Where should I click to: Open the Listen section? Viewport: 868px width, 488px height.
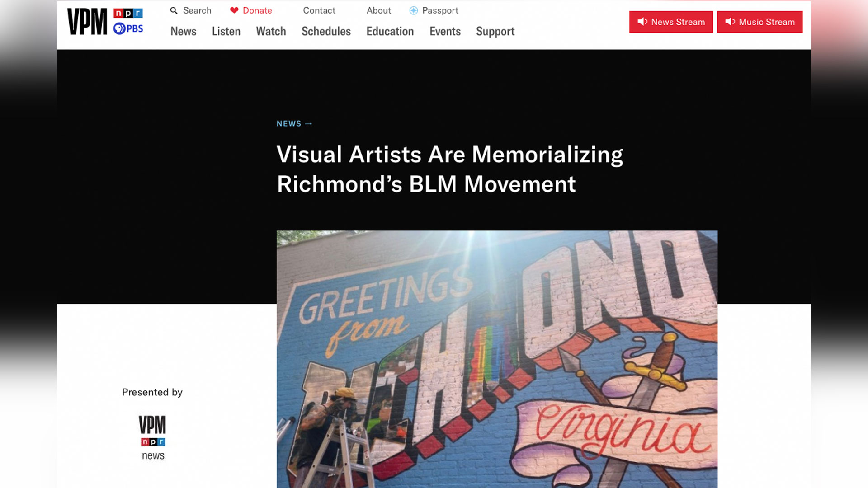coord(226,32)
